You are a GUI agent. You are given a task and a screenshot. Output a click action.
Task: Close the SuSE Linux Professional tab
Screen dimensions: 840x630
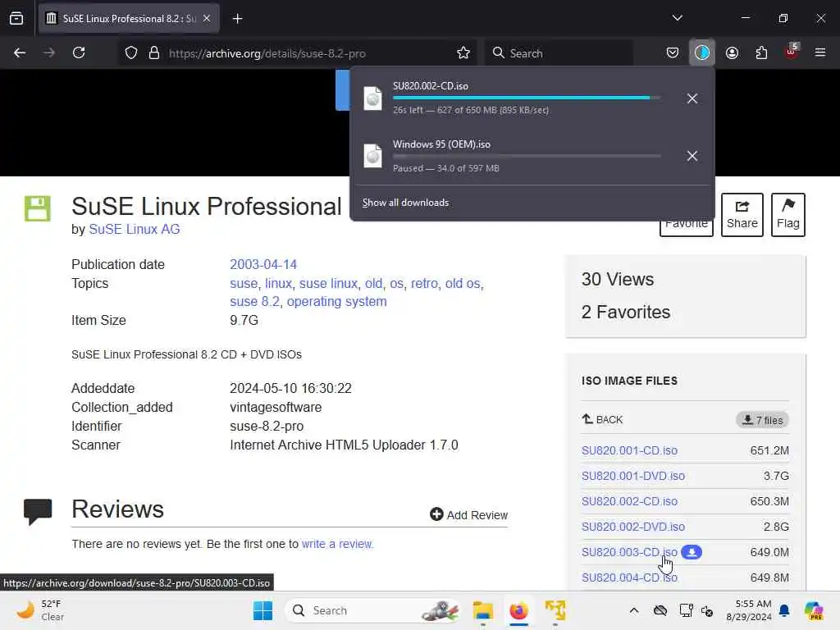coord(207,18)
